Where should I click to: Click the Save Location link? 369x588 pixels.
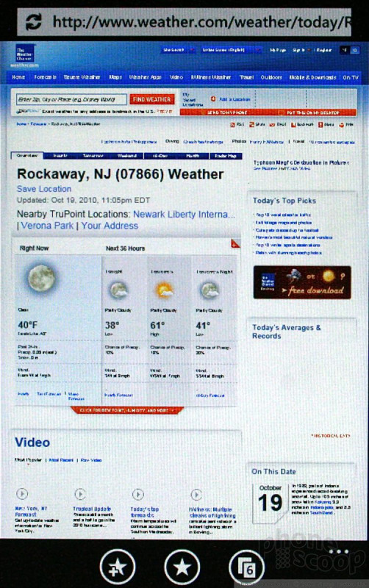coord(44,189)
